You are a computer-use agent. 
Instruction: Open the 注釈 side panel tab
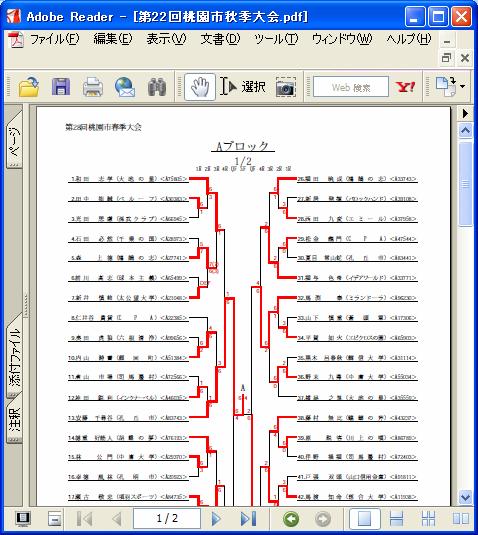(14, 419)
